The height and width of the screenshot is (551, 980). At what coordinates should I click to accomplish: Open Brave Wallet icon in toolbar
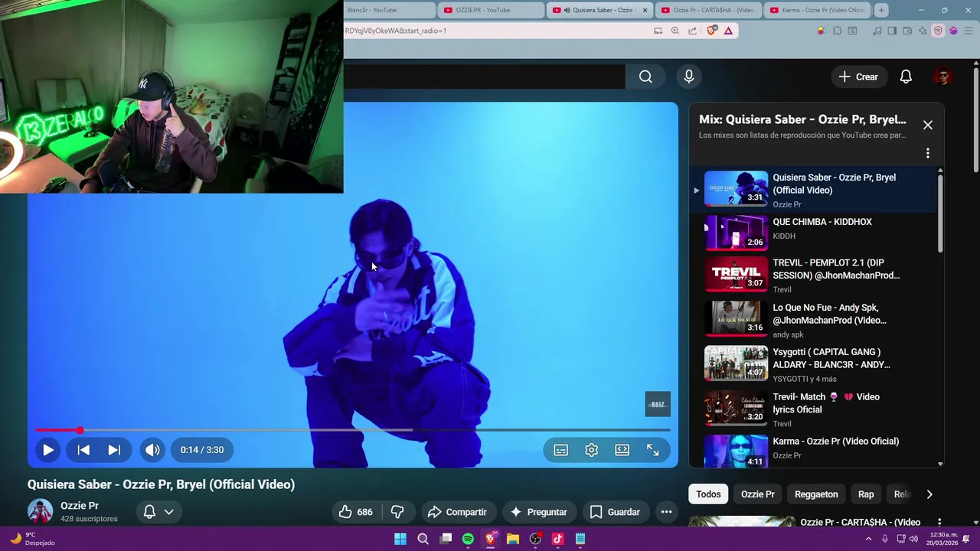click(907, 31)
